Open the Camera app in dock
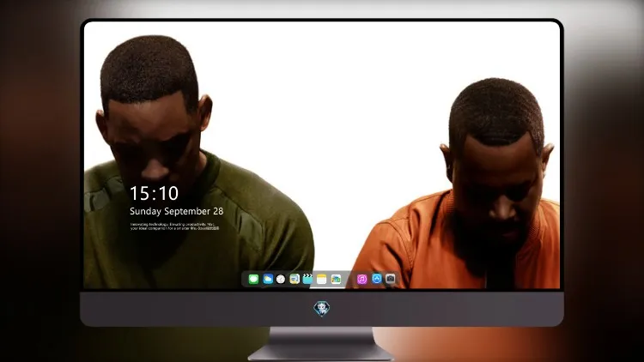 [x=391, y=279]
